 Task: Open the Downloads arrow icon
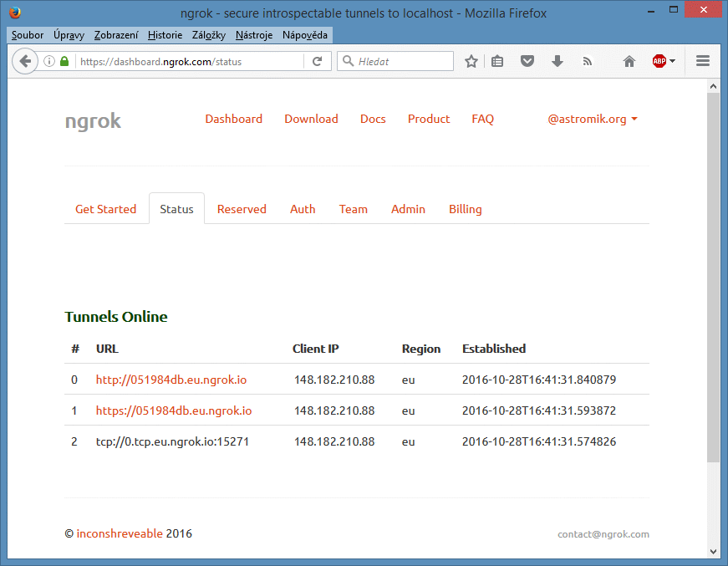pos(557,61)
